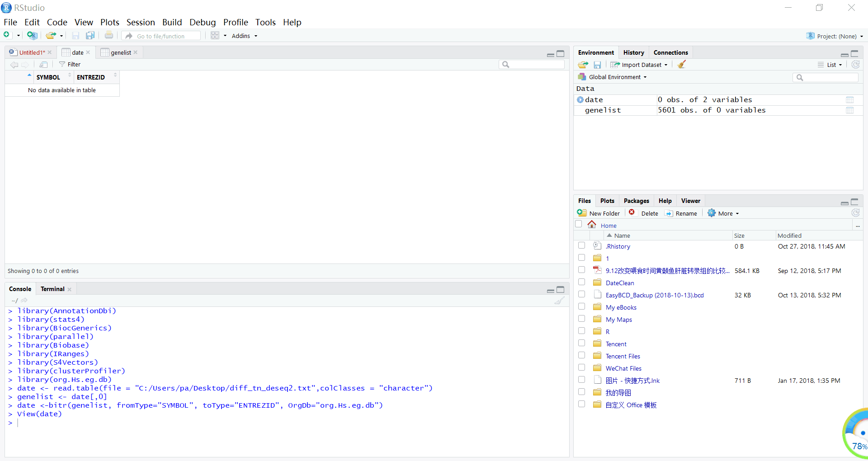Clear the environment with the broom icon

pos(682,65)
